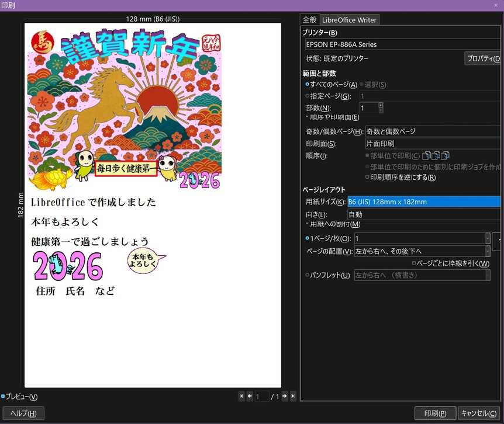Go to first page in preview

coord(241,397)
